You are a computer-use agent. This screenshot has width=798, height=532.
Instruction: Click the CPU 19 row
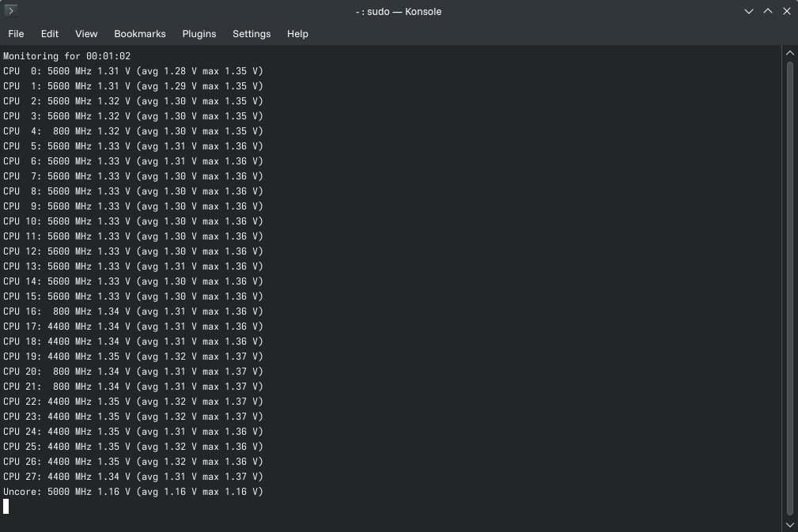coord(133,356)
